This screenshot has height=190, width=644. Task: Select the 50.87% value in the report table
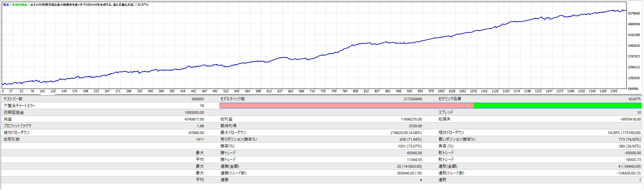click(x=635, y=99)
